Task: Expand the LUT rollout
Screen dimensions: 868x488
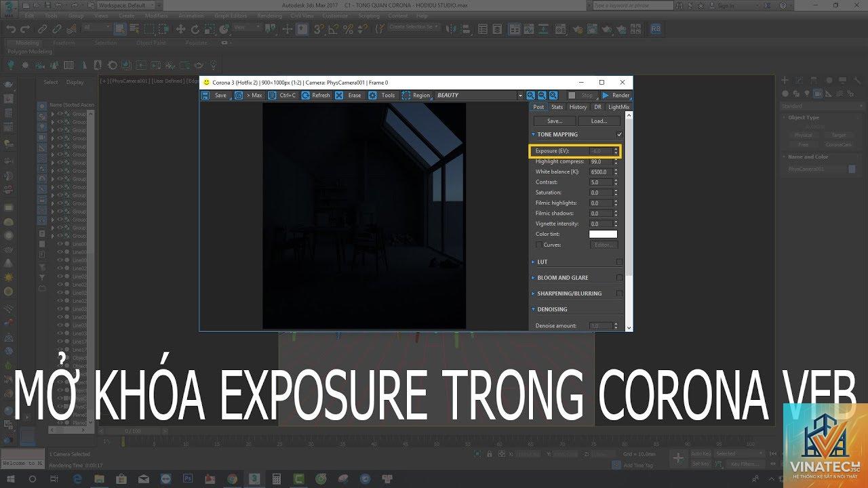Action: [533, 262]
